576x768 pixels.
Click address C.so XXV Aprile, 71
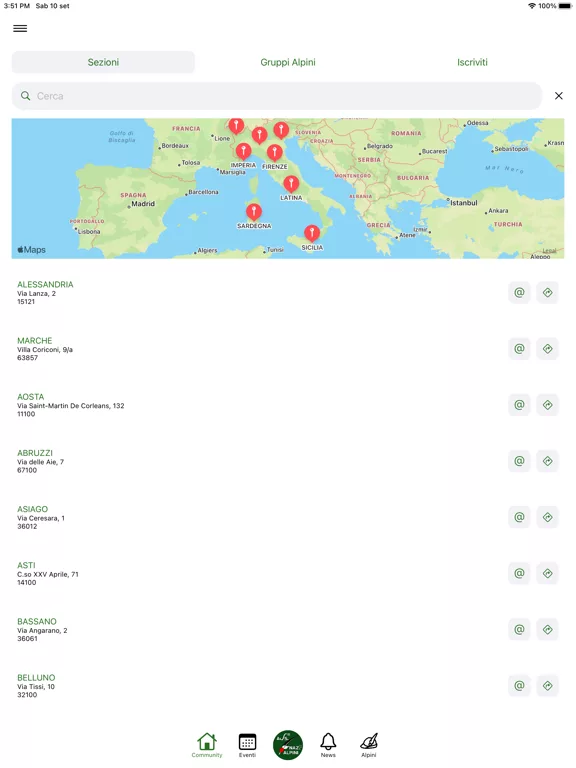48,574
